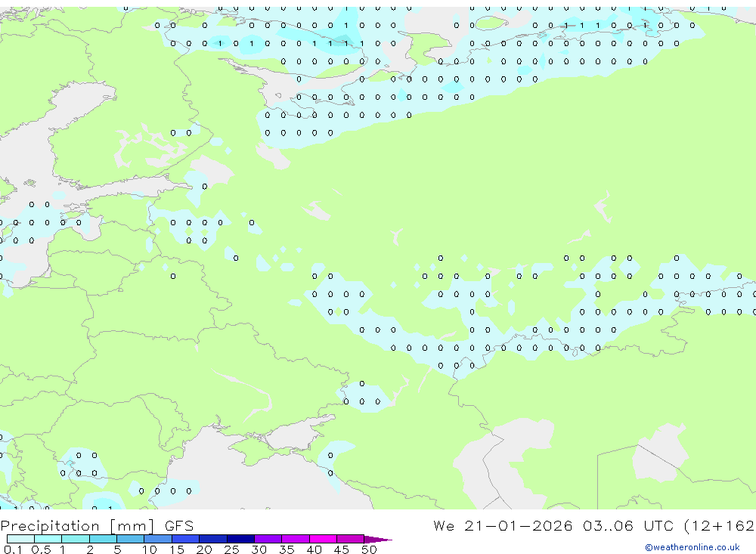The width and height of the screenshot is (756, 554).
Task: Click the "GFS" model label
Action: click(179, 526)
